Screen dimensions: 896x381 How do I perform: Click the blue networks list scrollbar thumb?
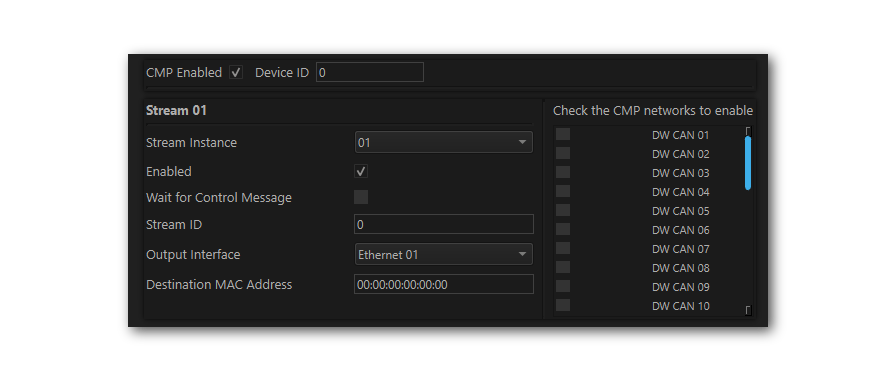pyautogui.click(x=748, y=163)
